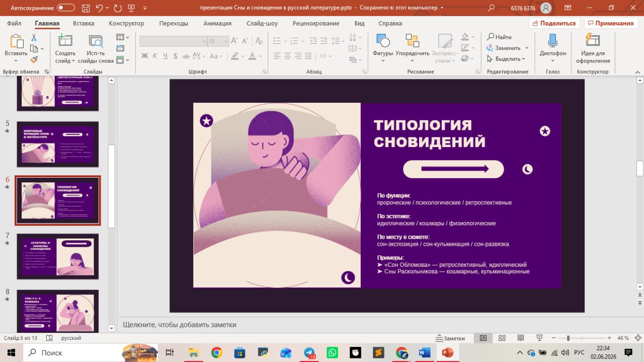This screenshot has width=644, height=362.
Task: Start slideshow from status bar icon
Action: click(x=540, y=338)
